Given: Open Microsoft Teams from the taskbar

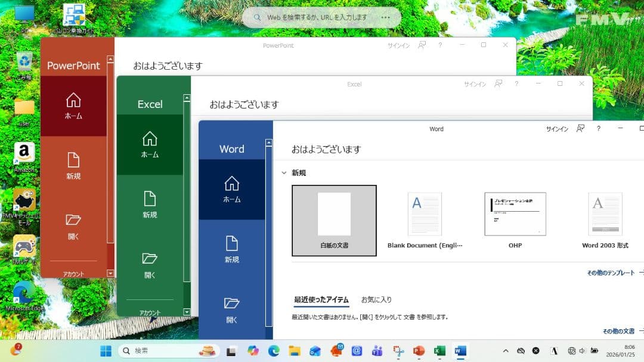Looking at the screenshot, I should click(376, 351).
